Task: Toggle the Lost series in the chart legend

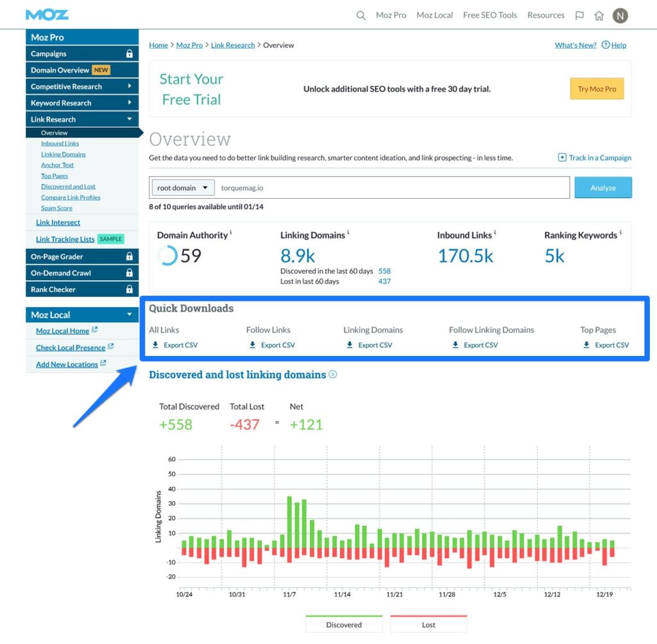Action: click(429, 623)
